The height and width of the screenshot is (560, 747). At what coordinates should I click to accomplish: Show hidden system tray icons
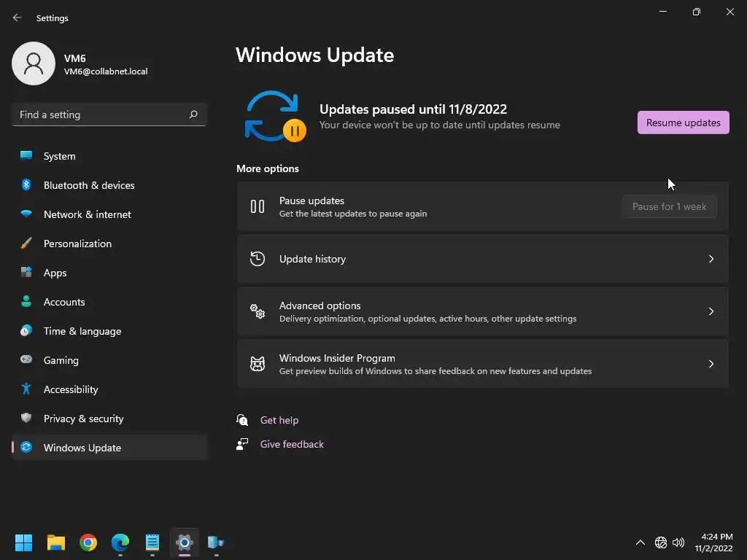640,542
